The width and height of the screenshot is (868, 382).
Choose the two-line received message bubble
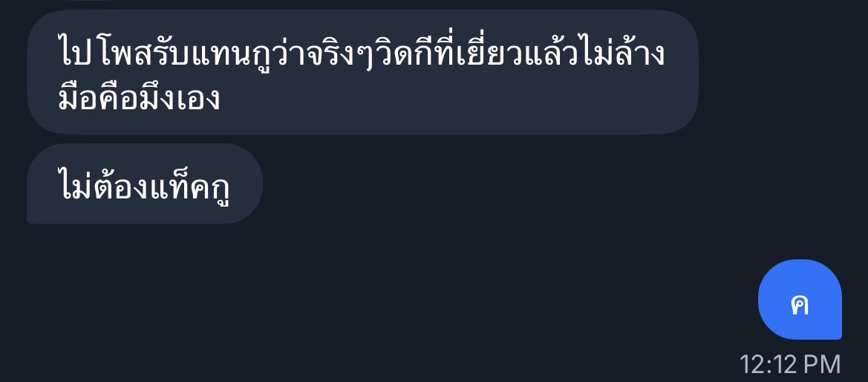tap(362, 72)
